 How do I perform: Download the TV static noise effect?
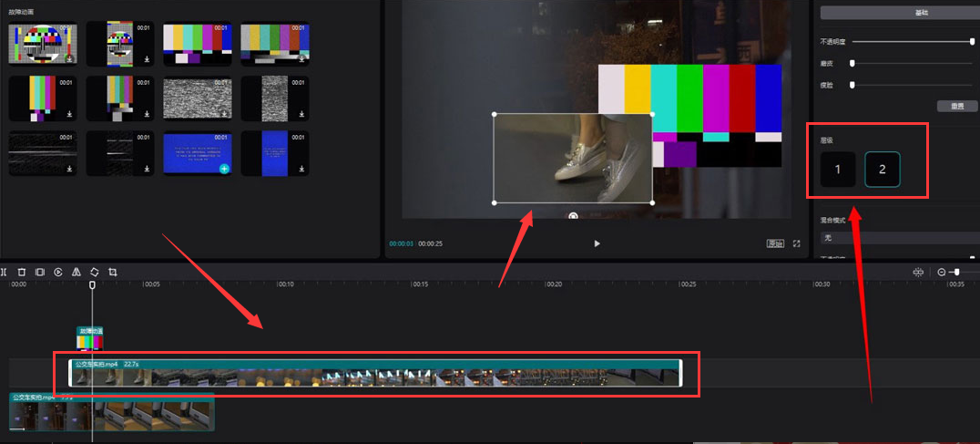coord(224,115)
